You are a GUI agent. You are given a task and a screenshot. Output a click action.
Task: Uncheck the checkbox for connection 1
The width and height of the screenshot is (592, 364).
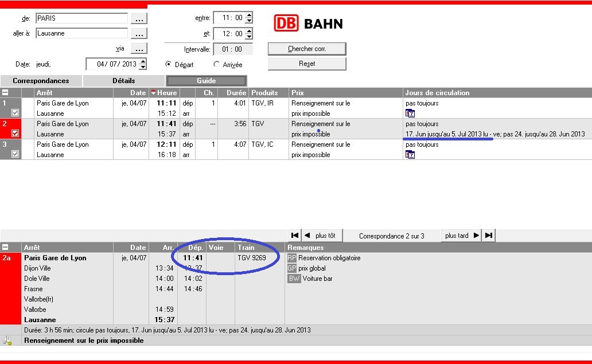pos(15,112)
